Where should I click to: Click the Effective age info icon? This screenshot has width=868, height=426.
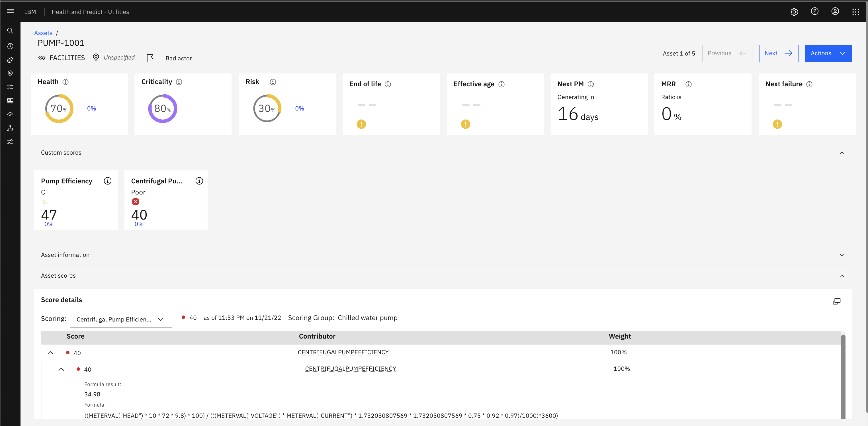tap(501, 84)
